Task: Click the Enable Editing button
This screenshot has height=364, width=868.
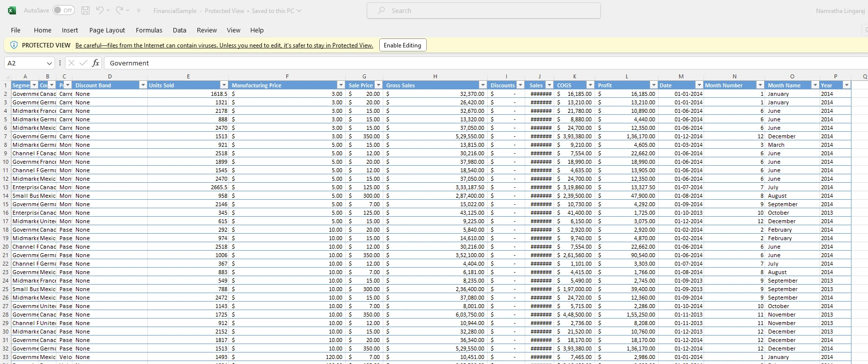Action: [x=402, y=45]
